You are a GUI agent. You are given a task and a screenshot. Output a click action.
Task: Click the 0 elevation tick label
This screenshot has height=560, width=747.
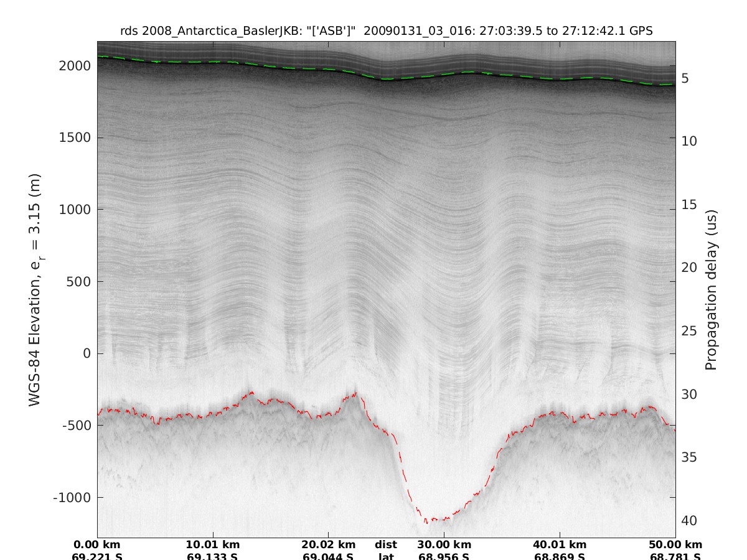click(x=87, y=353)
